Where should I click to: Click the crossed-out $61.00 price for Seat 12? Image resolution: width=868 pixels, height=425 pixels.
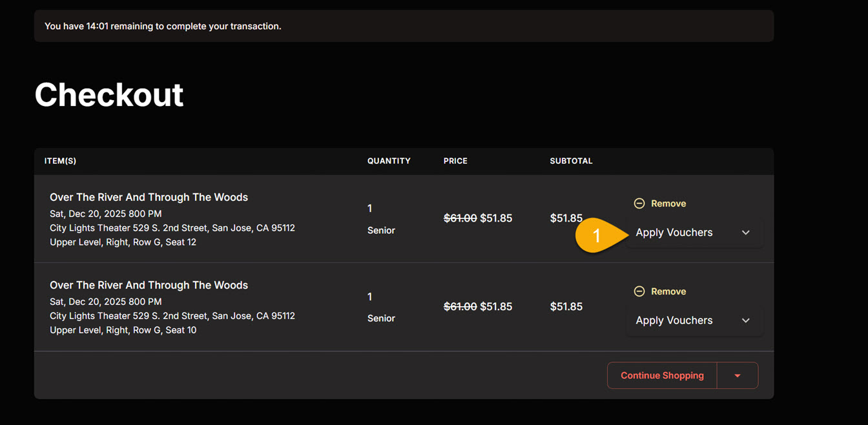(460, 218)
